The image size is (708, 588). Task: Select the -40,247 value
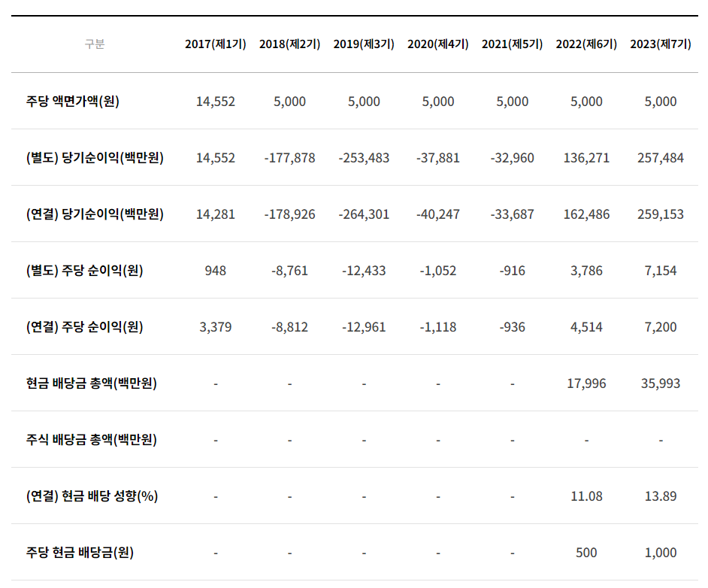(x=438, y=214)
